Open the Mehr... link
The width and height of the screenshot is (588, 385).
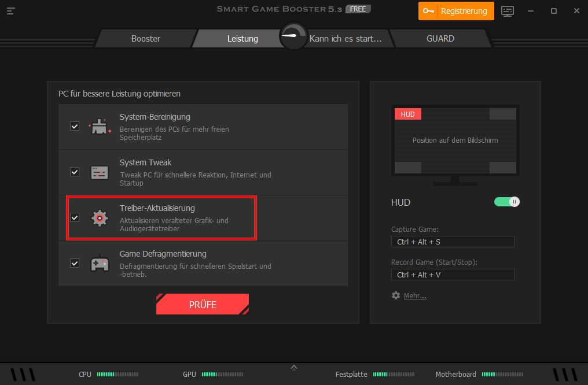[x=415, y=296]
